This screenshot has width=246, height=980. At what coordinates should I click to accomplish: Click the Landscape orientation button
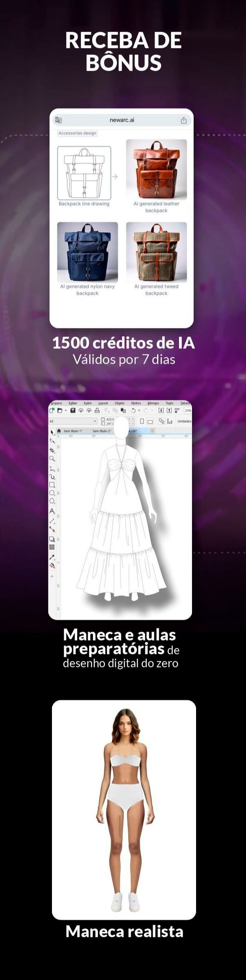[150, 422]
